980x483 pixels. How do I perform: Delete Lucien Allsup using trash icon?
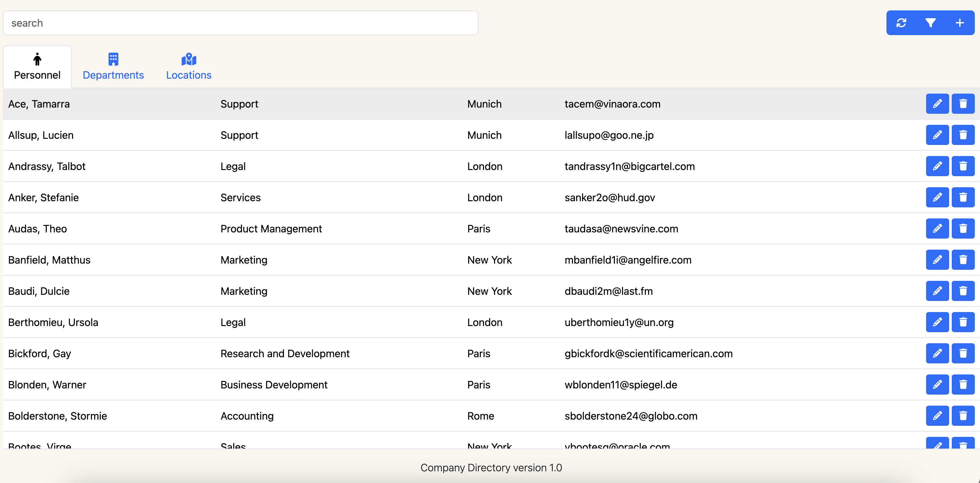click(x=963, y=135)
